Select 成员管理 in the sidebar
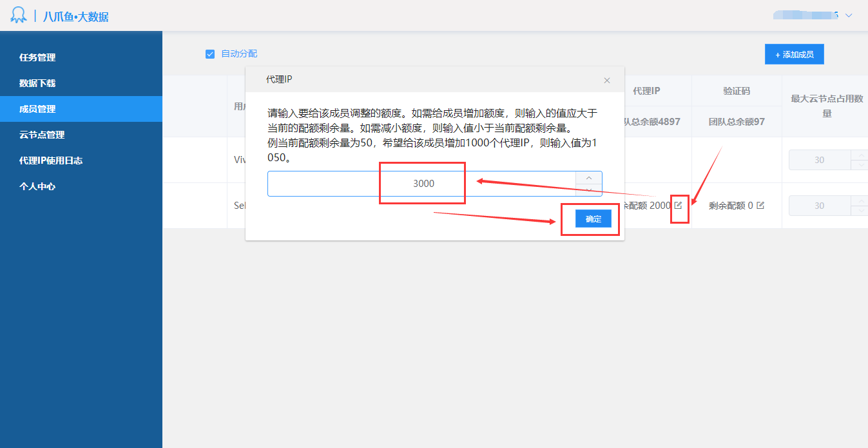The height and width of the screenshot is (448, 868). [81, 109]
